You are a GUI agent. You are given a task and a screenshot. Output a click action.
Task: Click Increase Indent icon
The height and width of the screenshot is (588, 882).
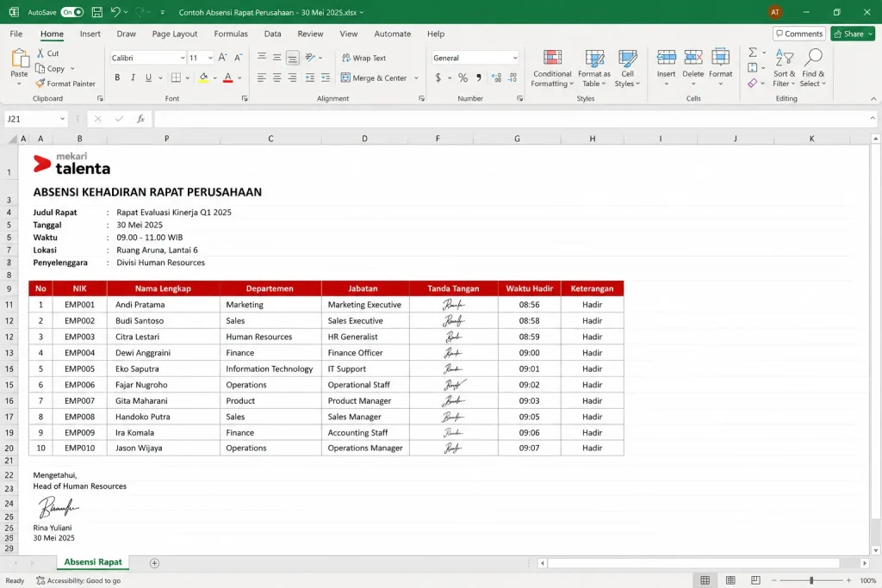coord(325,77)
